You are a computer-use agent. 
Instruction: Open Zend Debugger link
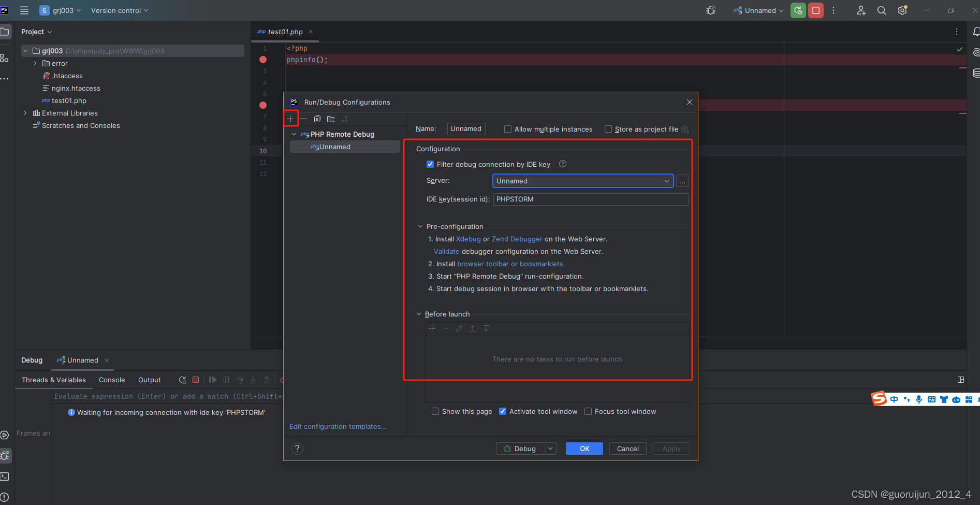[x=517, y=239]
